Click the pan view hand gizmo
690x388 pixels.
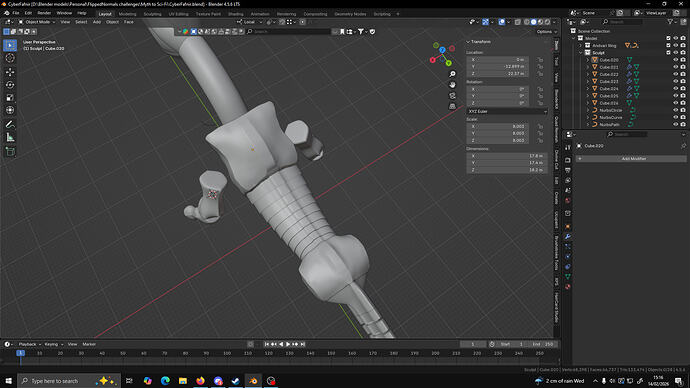coord(452,84)
